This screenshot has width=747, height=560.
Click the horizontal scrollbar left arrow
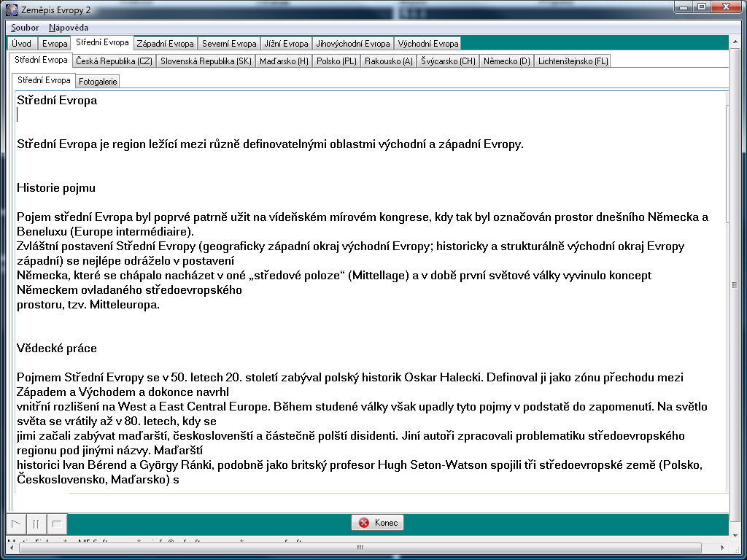(12, 548)
